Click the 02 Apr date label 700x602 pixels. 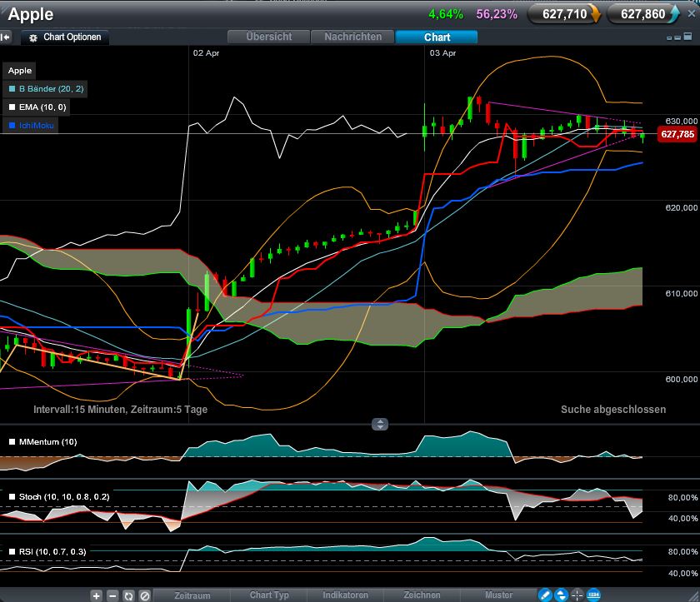[206, 53]
